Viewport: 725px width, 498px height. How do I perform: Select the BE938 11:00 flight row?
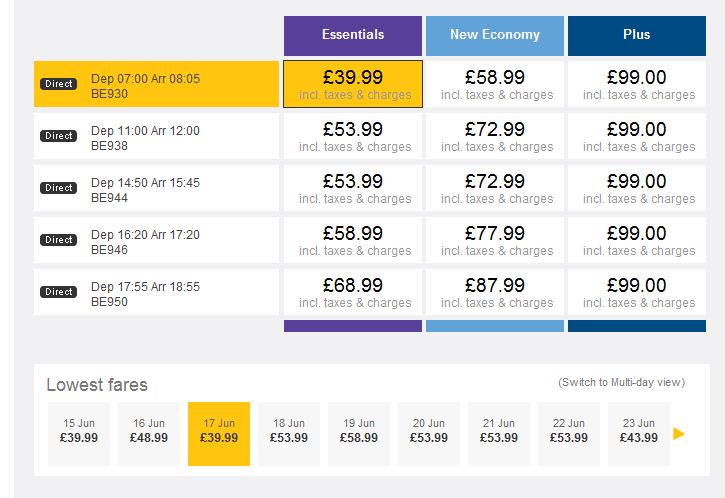pos(156,136)
